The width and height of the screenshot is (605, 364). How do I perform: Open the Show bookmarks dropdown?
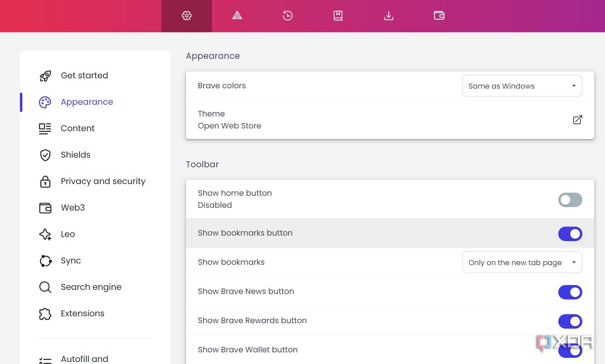[x=522, y=262]
